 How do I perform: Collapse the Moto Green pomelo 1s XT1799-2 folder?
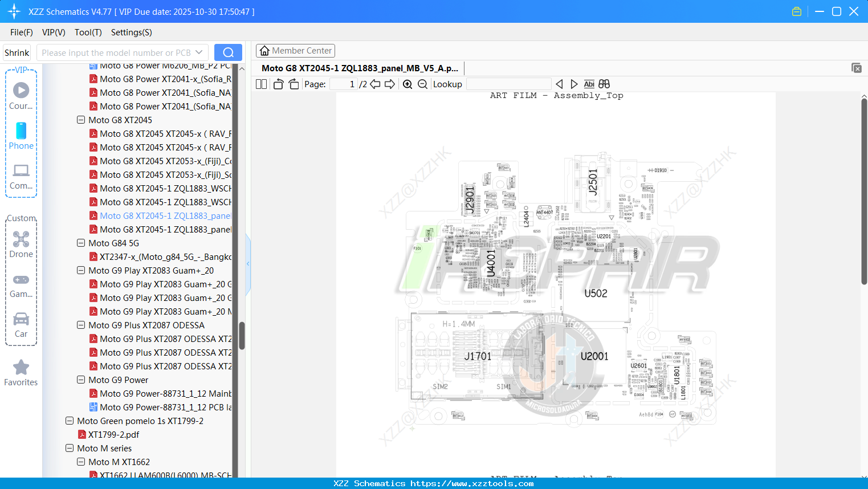tap(70, 421)
